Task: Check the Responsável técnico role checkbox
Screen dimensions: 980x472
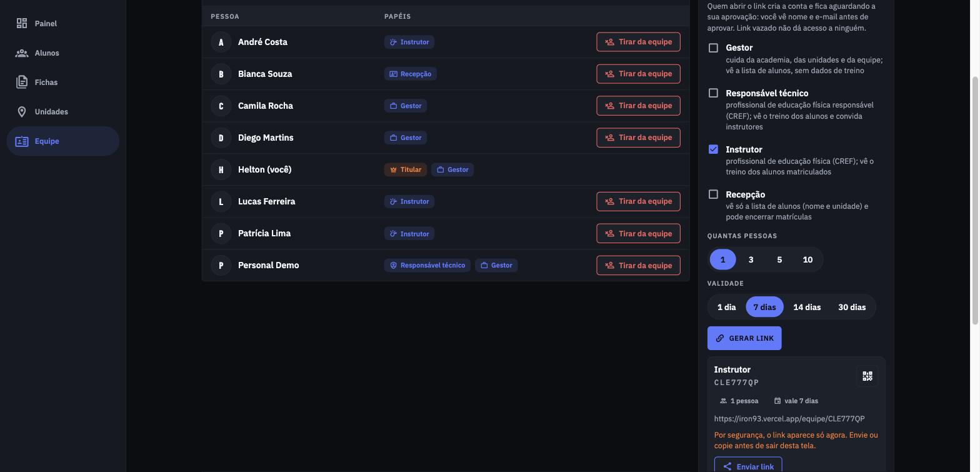Action: pyautogui.click(x=713, y=93)
